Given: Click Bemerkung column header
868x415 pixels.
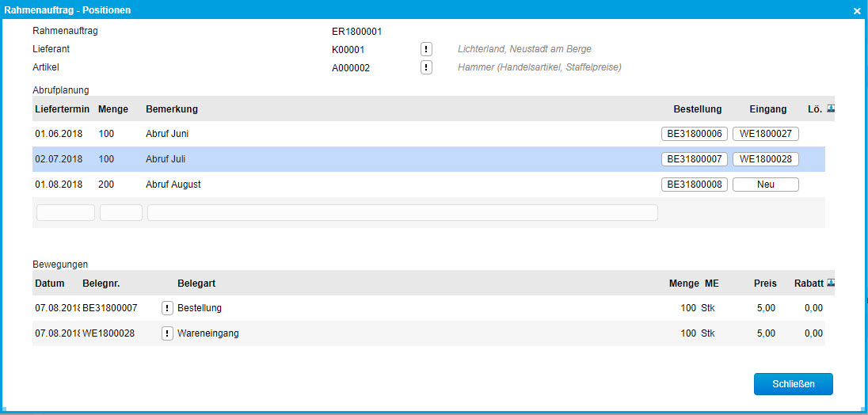Looking at the screenshot, I should pyautogui.click(x=172, y=109).
